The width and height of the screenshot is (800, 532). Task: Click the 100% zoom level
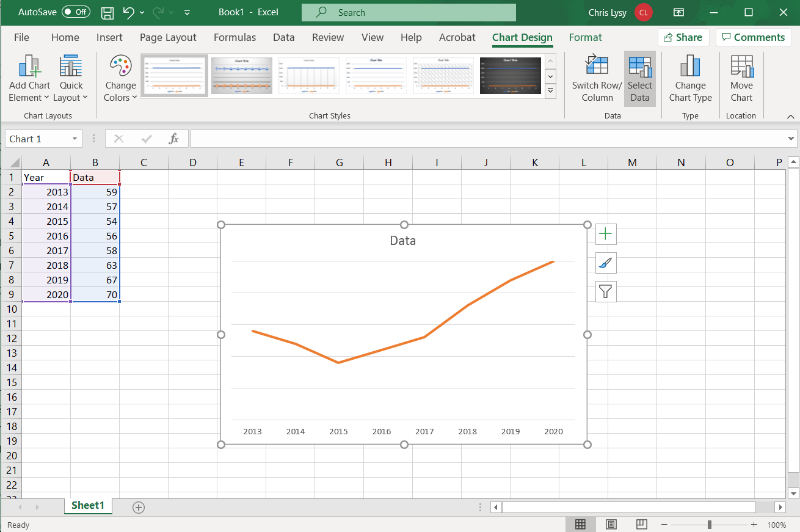pyautogui.click(x=777, y=525)
